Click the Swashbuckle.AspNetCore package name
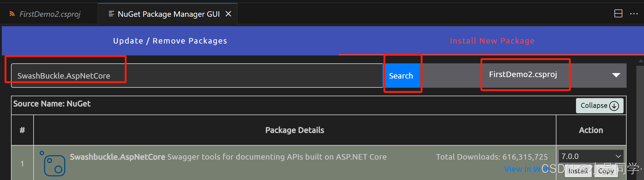 117,157
